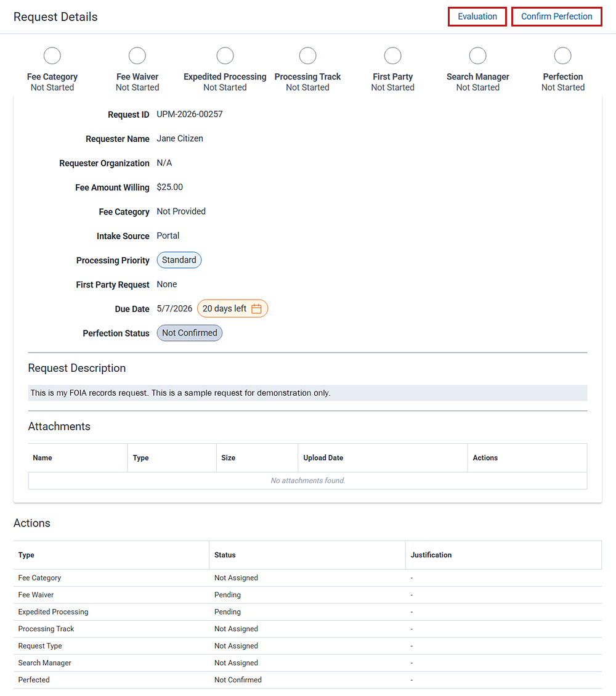Open the Perfected action row link

point(33,679)
